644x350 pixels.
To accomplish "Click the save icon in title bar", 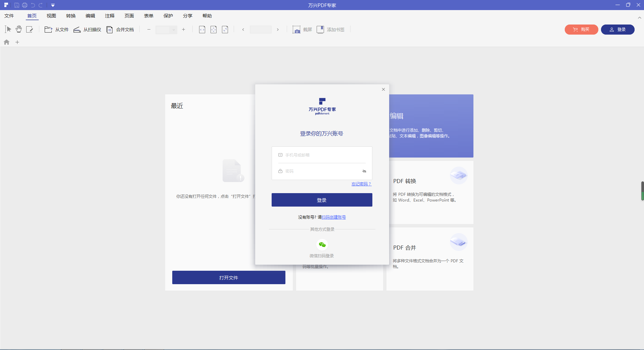I will click(x=16, y=5).
